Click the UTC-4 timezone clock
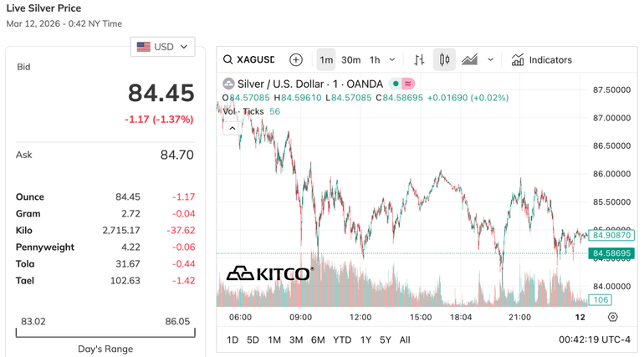The width and height of the screenshot is (644, 357). [592, 340]
